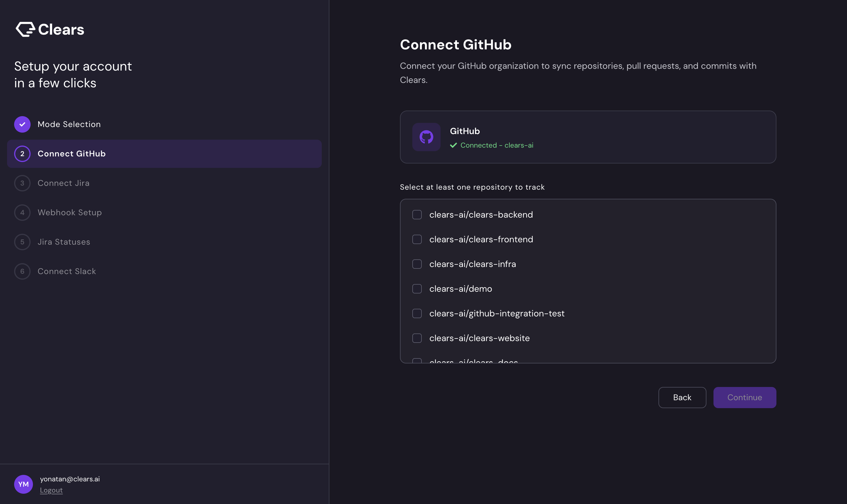Check the clears-ai/clears-frontend repository

pyautogui.click(x=417, y=239)
